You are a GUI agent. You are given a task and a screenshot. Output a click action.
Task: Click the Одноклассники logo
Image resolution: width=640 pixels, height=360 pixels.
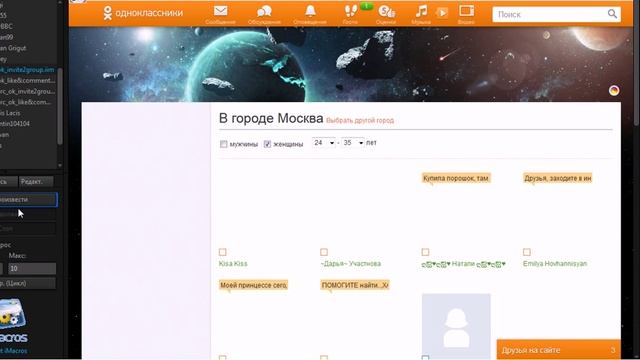[143, 13]
